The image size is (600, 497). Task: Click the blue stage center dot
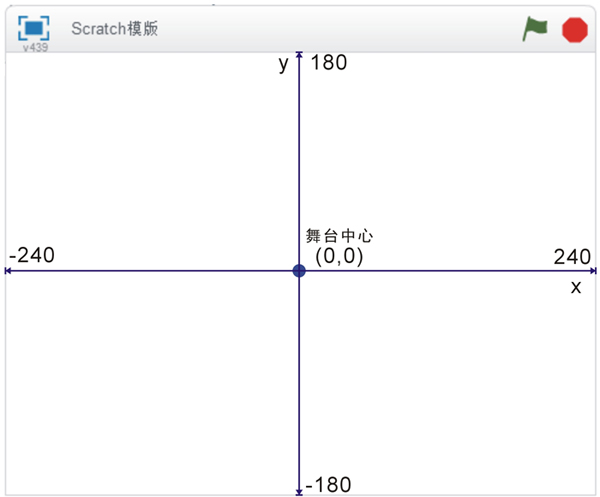point(299,270)
